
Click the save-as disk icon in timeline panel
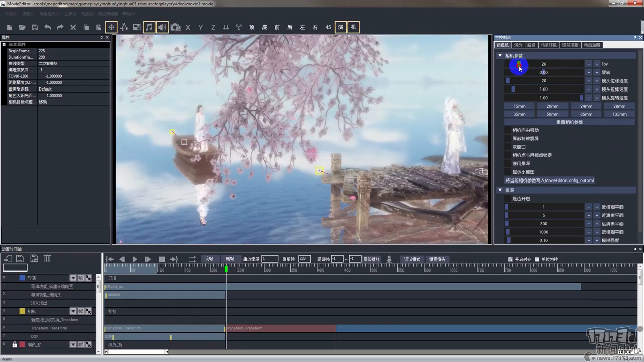pyautogui.click(x=34, y=259)
